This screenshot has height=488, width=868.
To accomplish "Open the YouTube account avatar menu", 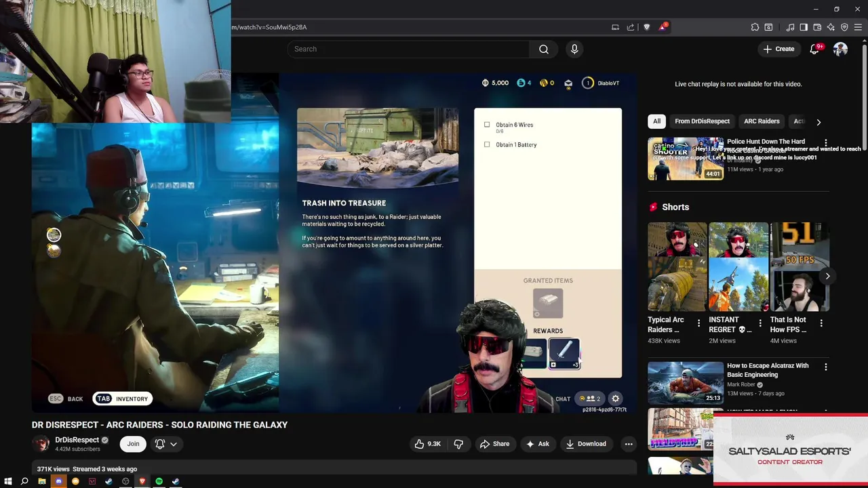I will click(x=840, y=49).
